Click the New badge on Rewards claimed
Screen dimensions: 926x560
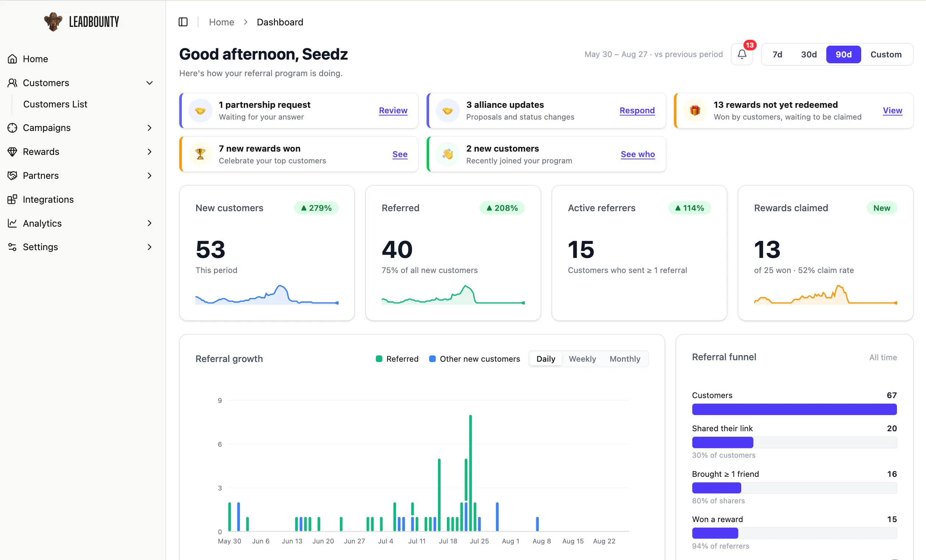(882, 208)
